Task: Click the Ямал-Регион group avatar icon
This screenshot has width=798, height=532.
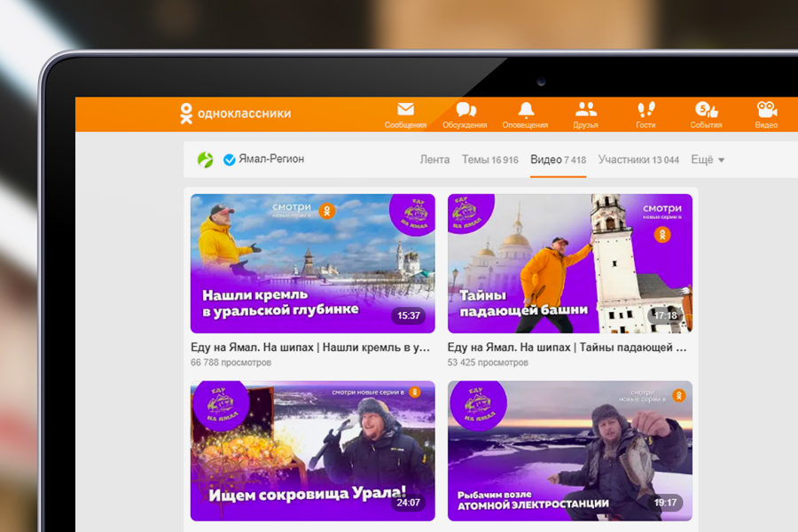Action: pos(206,160)
